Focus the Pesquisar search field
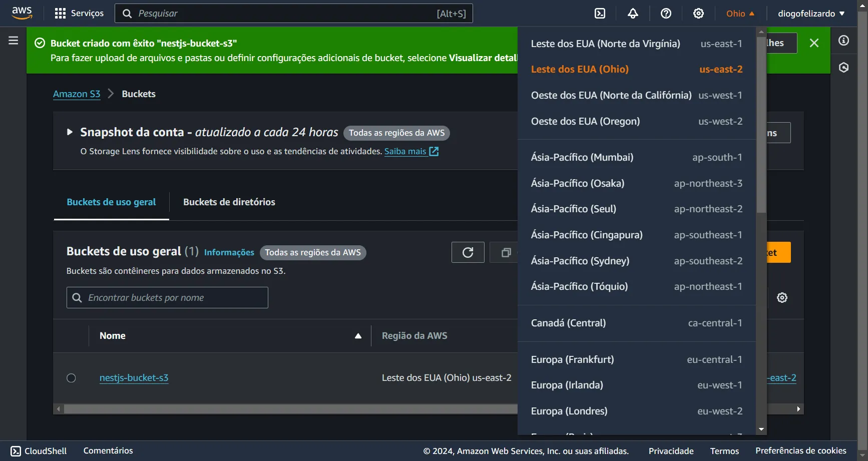The width and height of the screenshot is (868, 461). click(x=294, y=14)
